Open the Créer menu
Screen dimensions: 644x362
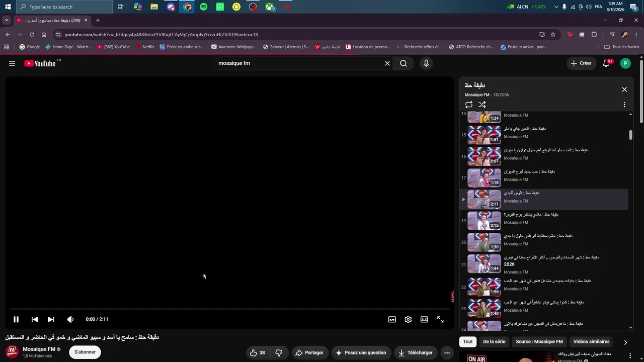tap(581, 63)
